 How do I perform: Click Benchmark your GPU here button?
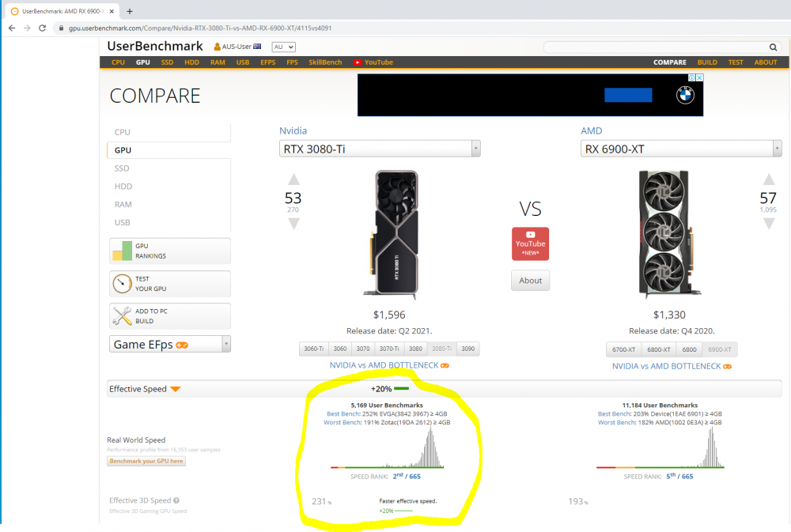tap(146, 461)
